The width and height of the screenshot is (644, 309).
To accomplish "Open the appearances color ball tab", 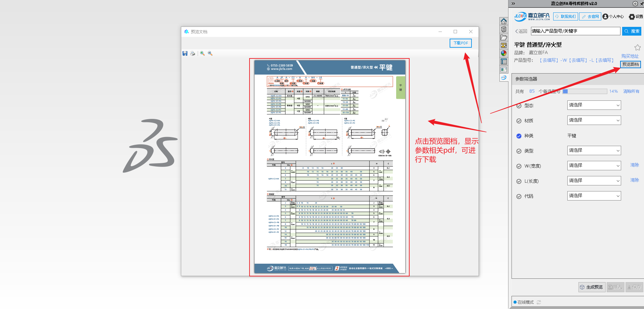I will [503, 53].
